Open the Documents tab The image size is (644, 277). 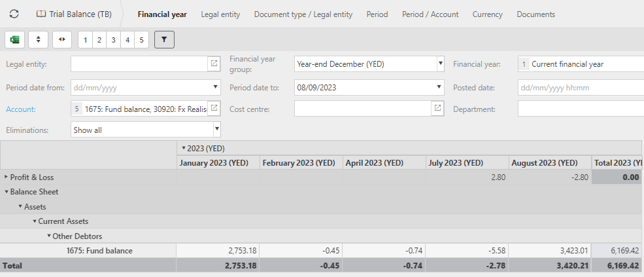[535, 14]
